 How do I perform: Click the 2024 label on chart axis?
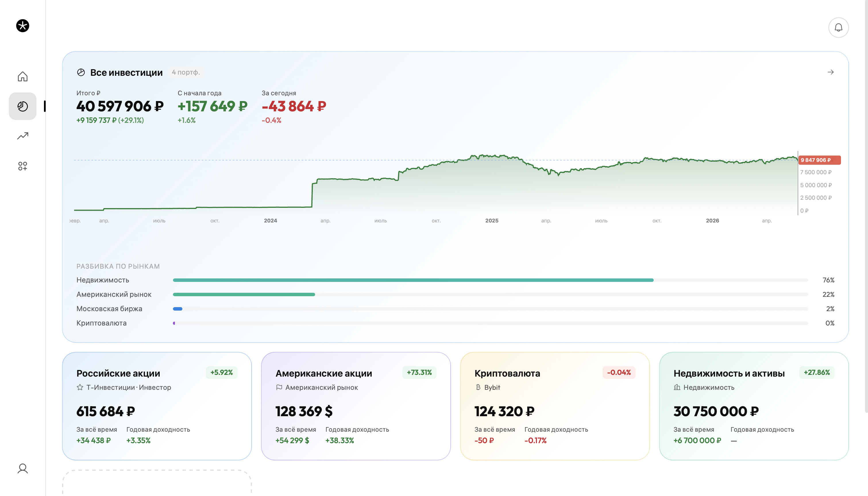(x=270, y=221)
